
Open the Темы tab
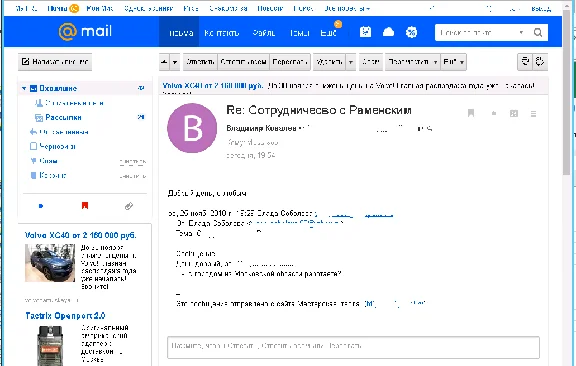point(299,33)
